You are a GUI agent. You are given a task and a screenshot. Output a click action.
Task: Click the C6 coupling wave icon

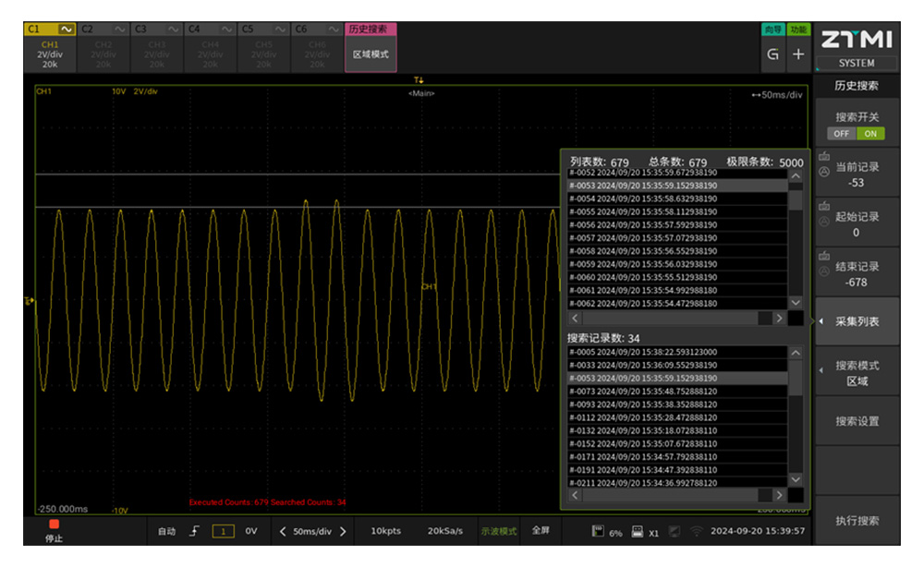(x=334, y=29)
